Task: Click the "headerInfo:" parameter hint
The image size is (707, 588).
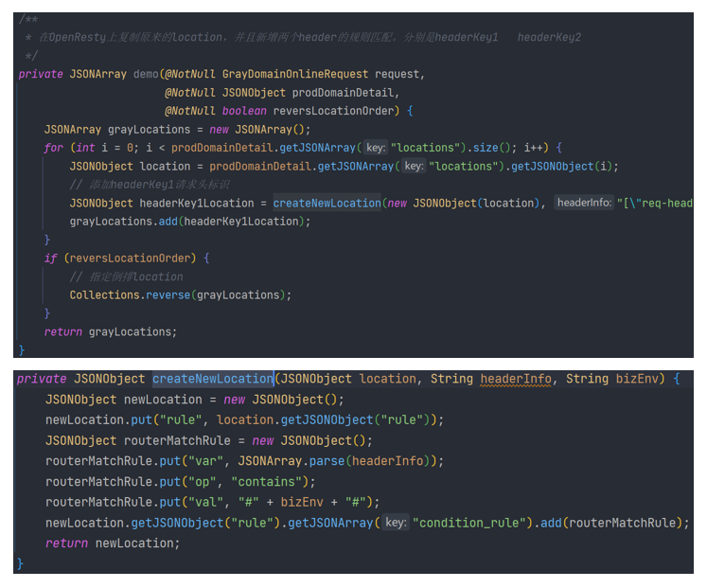Action: point(584,203)
